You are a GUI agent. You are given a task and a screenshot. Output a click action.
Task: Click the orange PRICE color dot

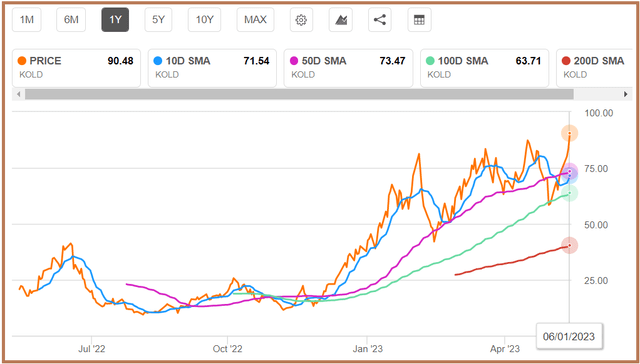22,61
